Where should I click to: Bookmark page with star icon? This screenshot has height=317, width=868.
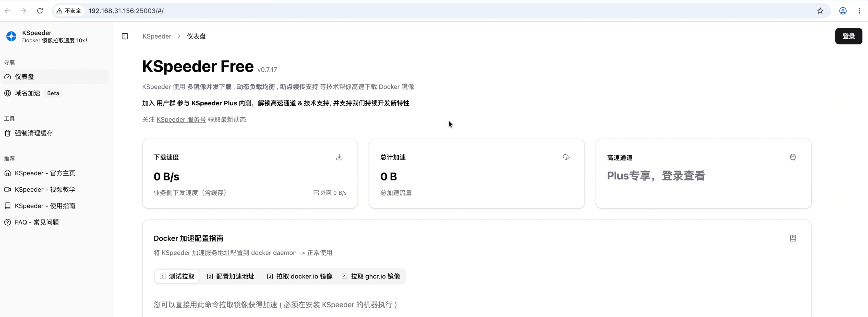pos(820,11)
